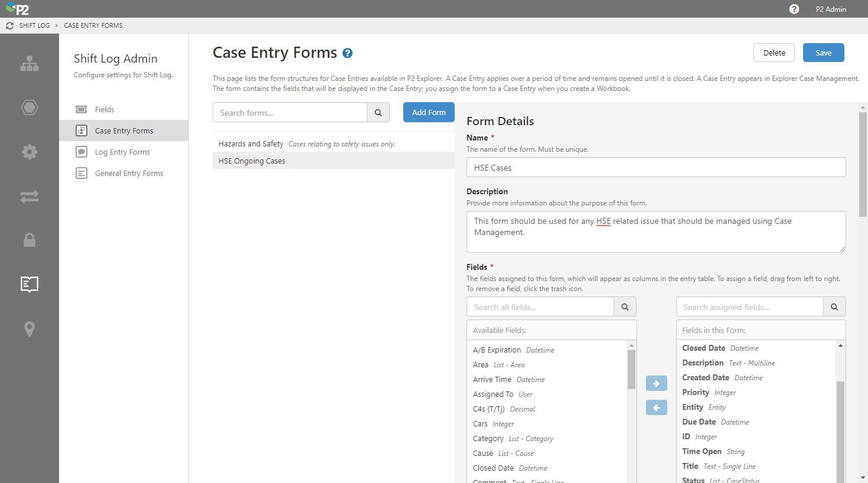Open help question mark in top bar
This screenshot has width=868, height=483.
point(794,9)
